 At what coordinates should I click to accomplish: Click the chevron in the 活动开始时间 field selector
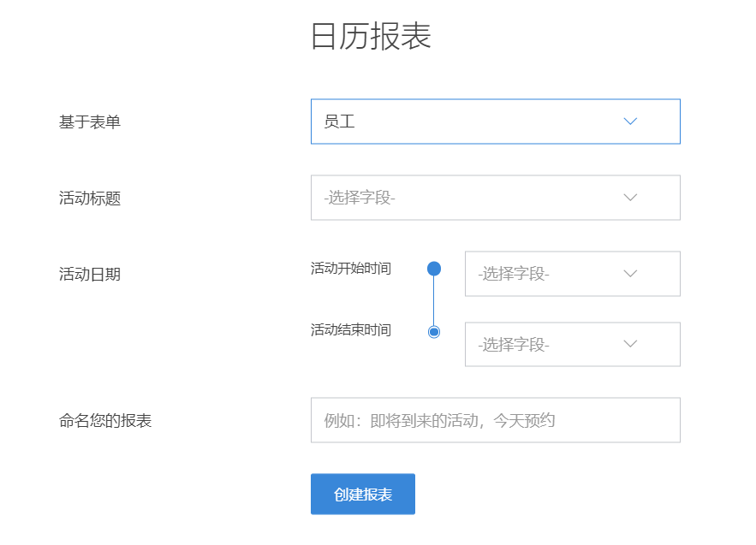(631, 274)
